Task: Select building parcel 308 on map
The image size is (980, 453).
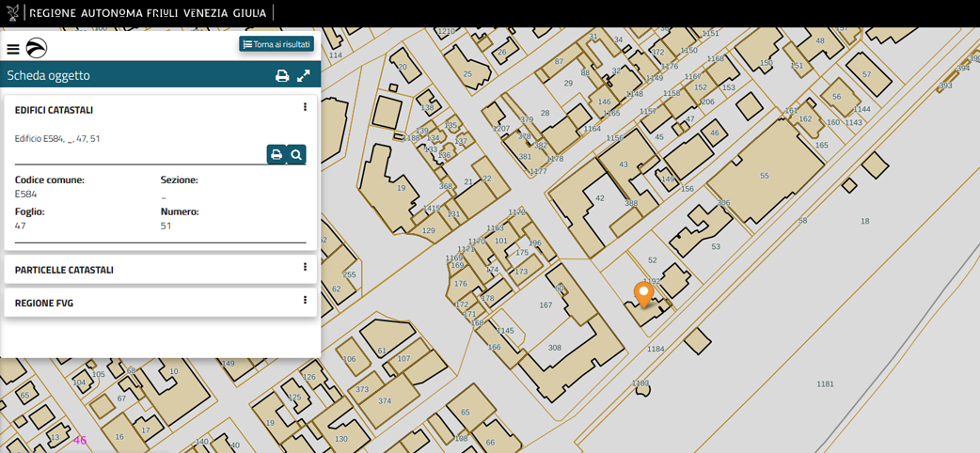Action: pyautogui.click(x=554, y=348)
